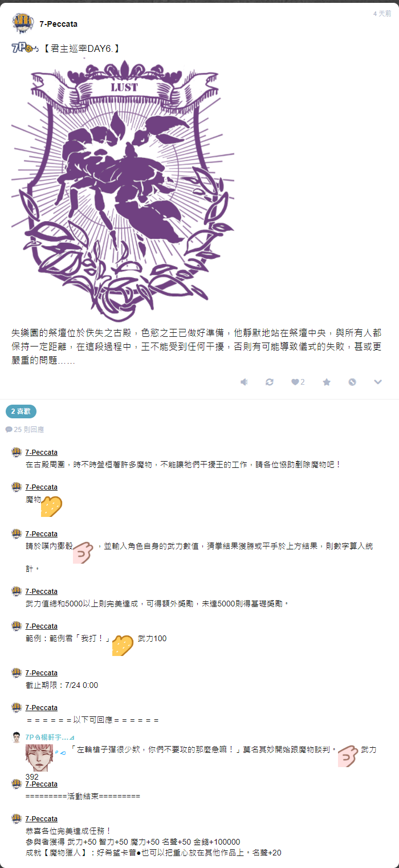399x868 pixels.
Task: Click the small avatar beside 截止期限 reply
Action: coord(17,673)
